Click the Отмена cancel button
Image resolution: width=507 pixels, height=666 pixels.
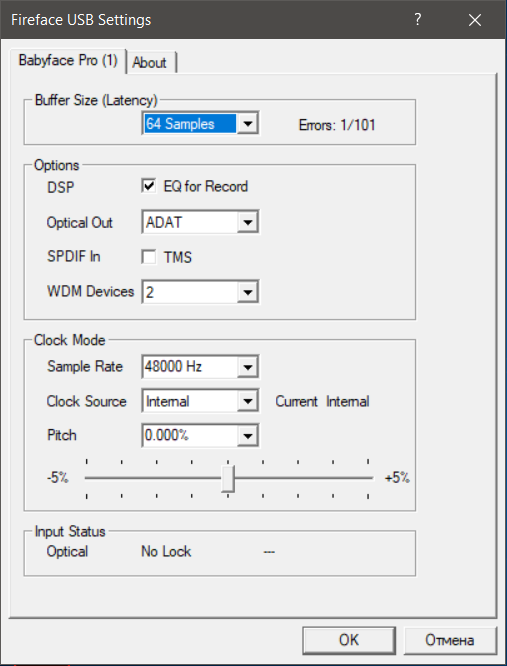coord(450,640)
